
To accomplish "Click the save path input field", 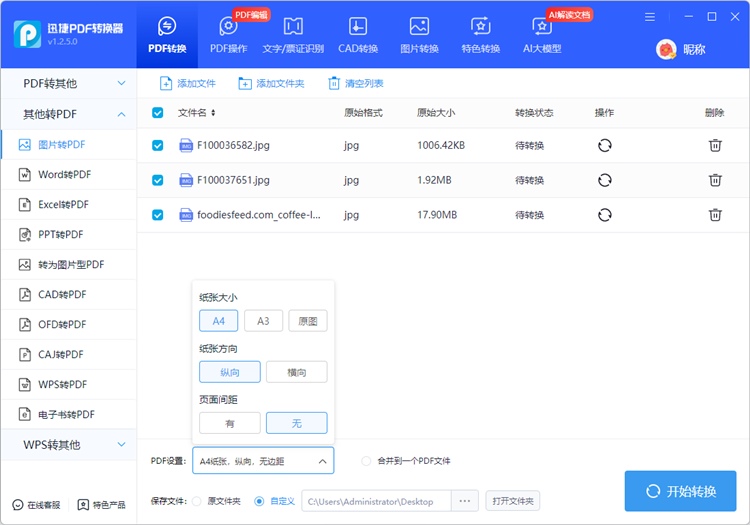I will (376, 501).
